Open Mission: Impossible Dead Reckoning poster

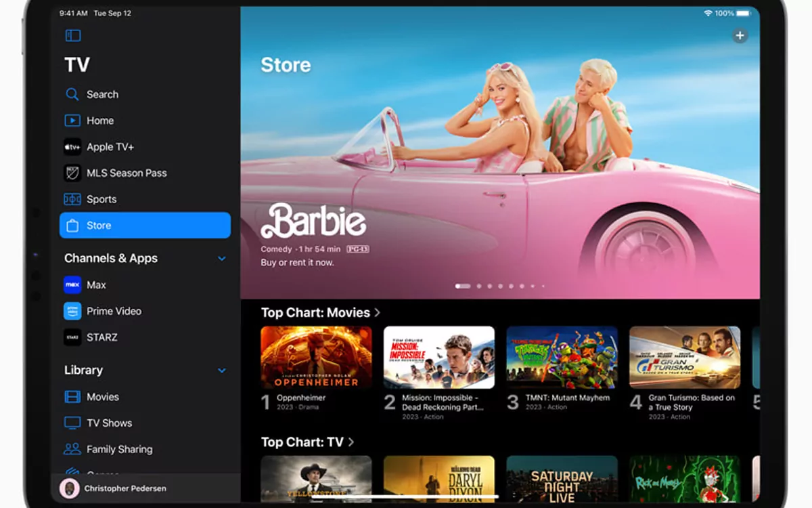[x=439, y=357]
